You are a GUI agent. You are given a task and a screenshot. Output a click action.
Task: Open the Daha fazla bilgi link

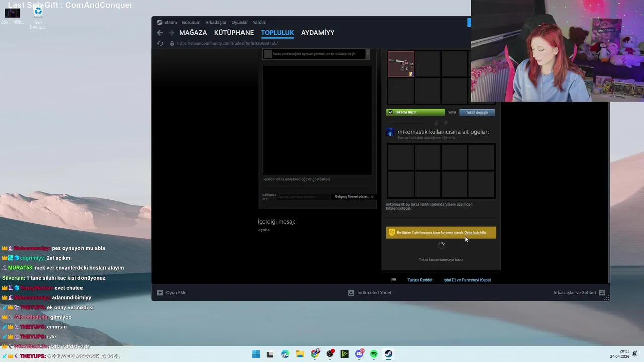[x=475, y=233]
